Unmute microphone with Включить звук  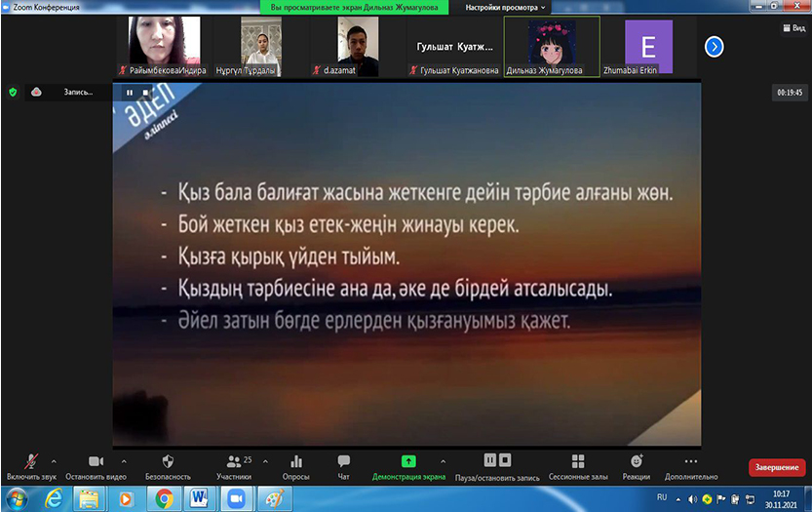(x=32, y=461)
